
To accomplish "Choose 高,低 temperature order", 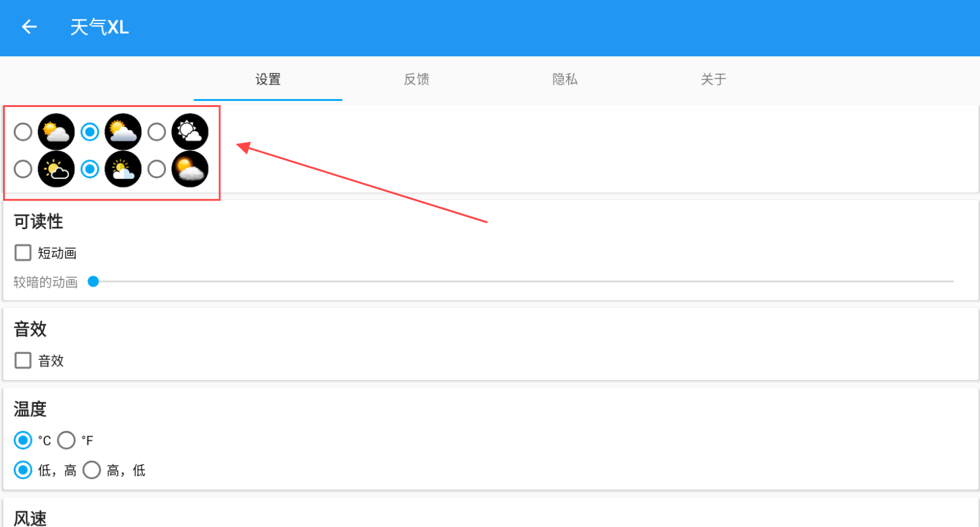I will click(92, 470).
